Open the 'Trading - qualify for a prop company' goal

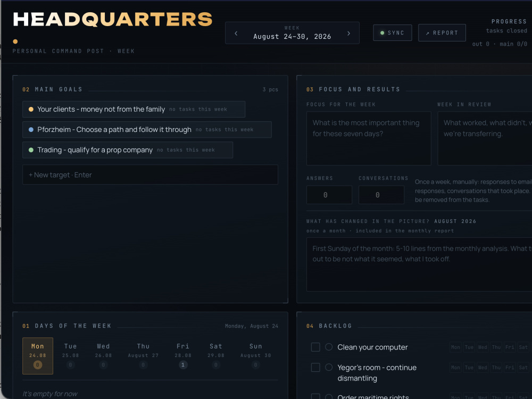128,150
